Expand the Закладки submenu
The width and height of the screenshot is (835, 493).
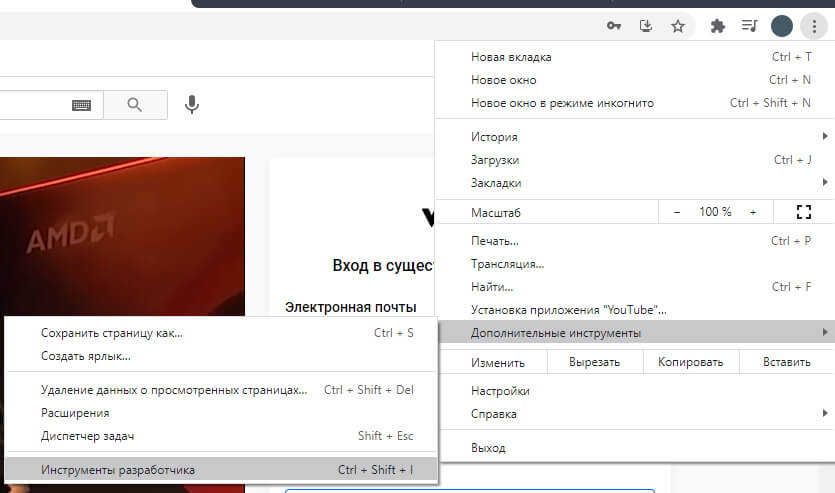[x=635, y=183]
